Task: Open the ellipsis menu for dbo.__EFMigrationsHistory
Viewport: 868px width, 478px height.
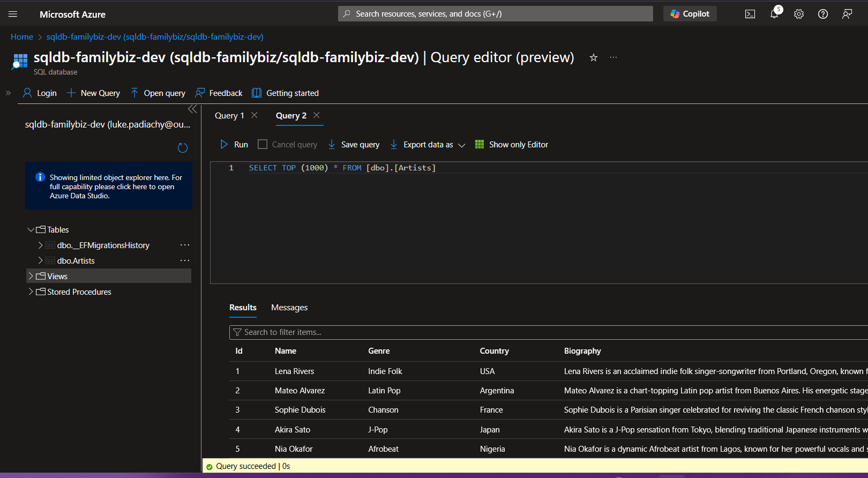Action: (185, 245)
